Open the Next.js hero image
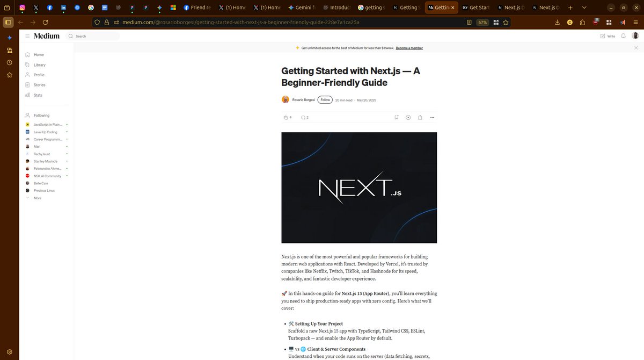 tap(359, 188)
